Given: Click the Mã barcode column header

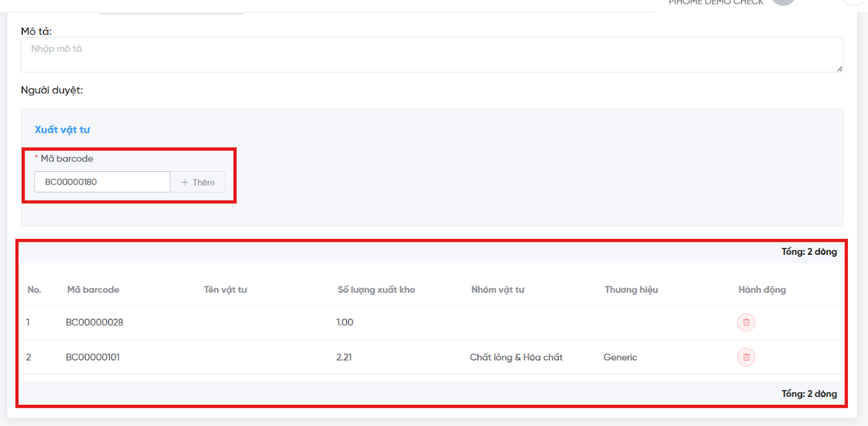Looking at the screenshot, I should pyautogui.click(x=93, y=289).
